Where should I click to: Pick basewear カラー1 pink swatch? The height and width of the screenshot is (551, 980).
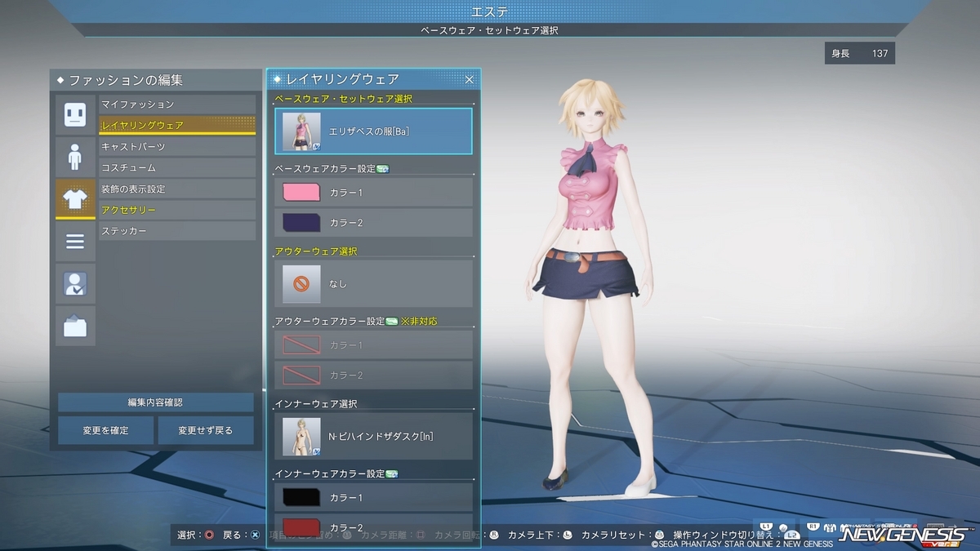[x=301, y=193]
